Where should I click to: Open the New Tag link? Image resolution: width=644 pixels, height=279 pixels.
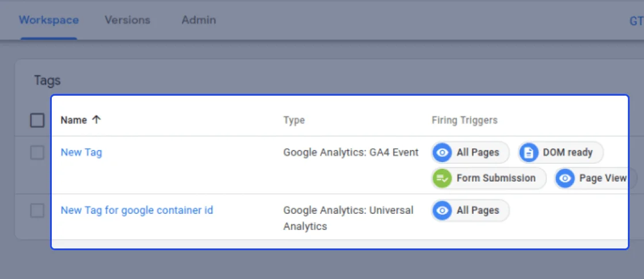pyautogui.click(x=81, y=152)
